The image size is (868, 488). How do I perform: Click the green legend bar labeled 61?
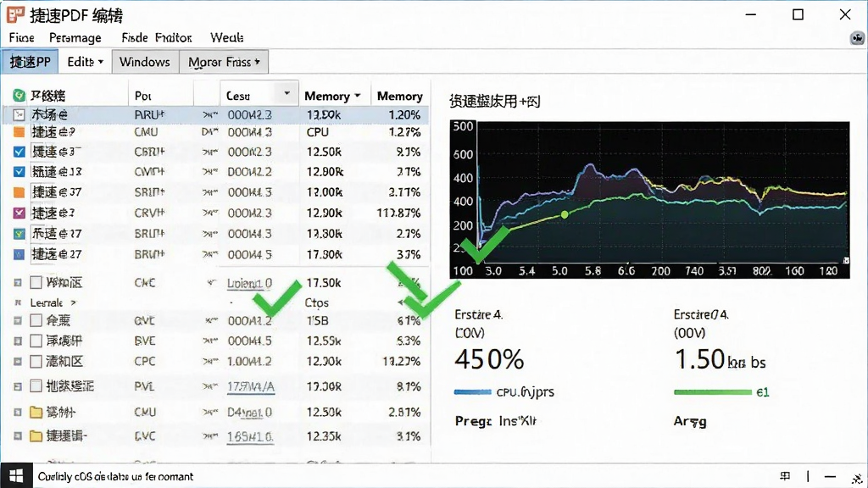click(713, 392)
